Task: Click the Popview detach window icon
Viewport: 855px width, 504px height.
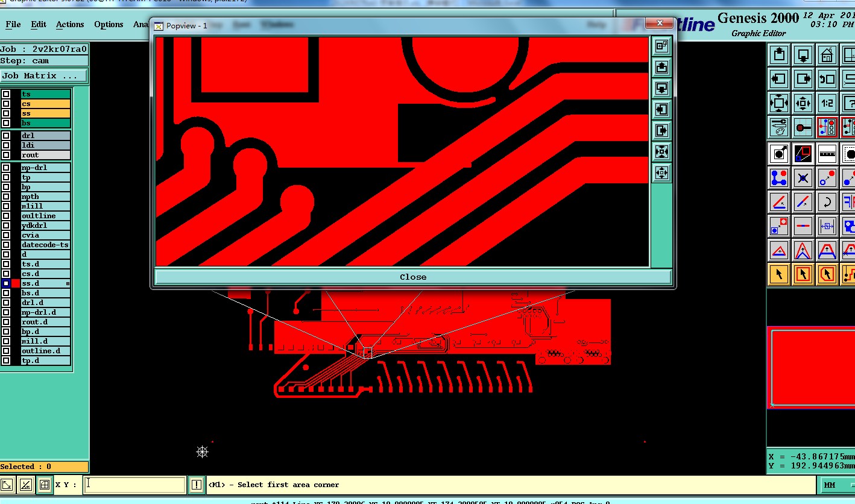Action: pos(661,46)
